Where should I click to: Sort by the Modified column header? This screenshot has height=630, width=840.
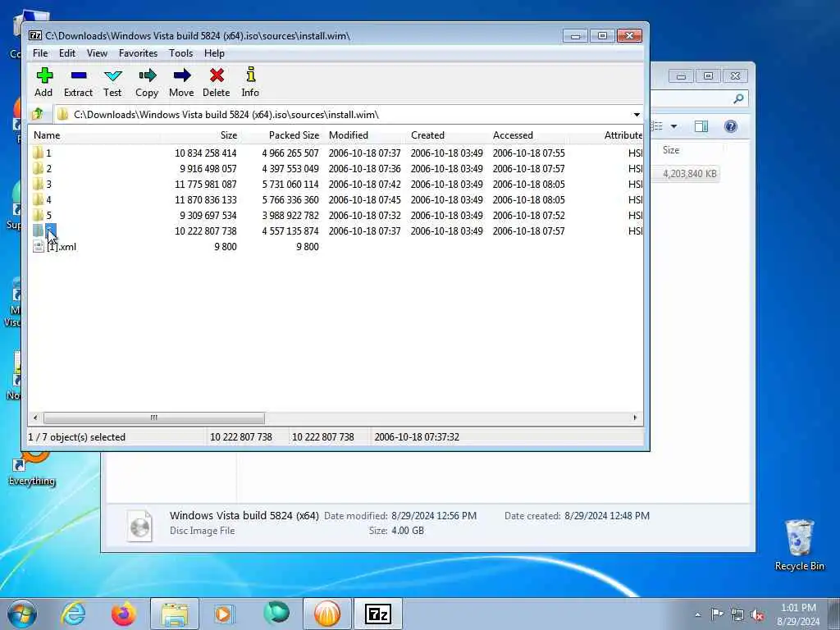click(x=364, y=135)
